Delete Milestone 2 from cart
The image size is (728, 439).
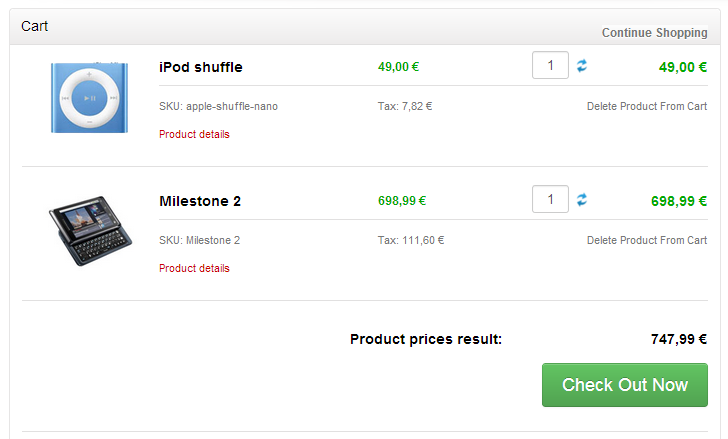click(647, 240)
